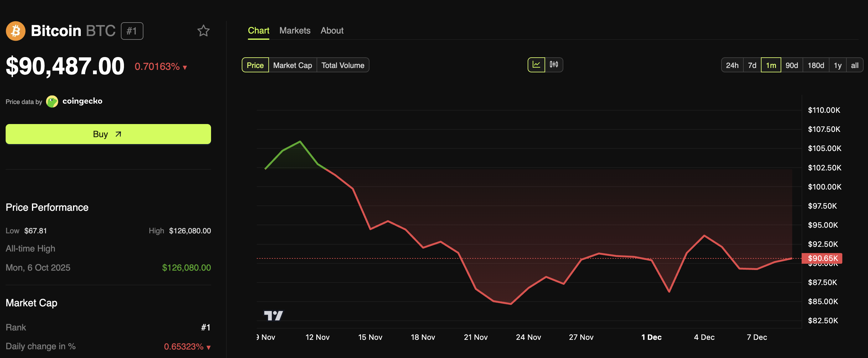Switch chart range to 90d
The image size is (868, 358).
point(792,65)
